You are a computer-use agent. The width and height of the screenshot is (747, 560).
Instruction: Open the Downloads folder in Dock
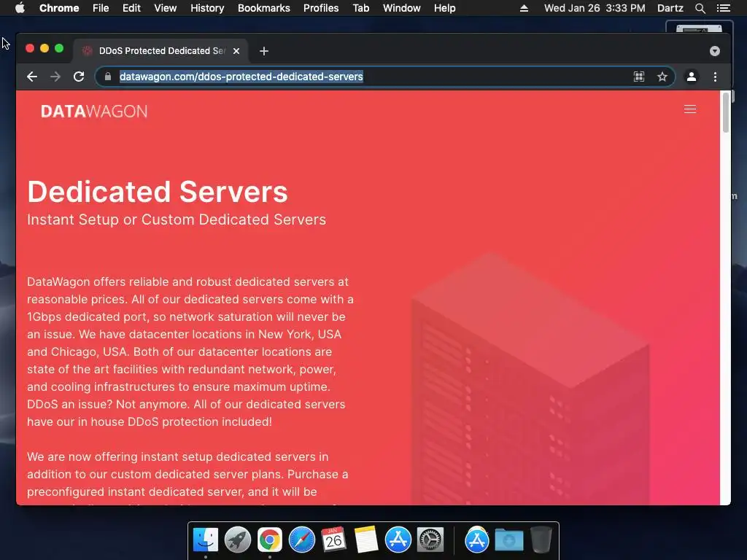tap(508, 540)
